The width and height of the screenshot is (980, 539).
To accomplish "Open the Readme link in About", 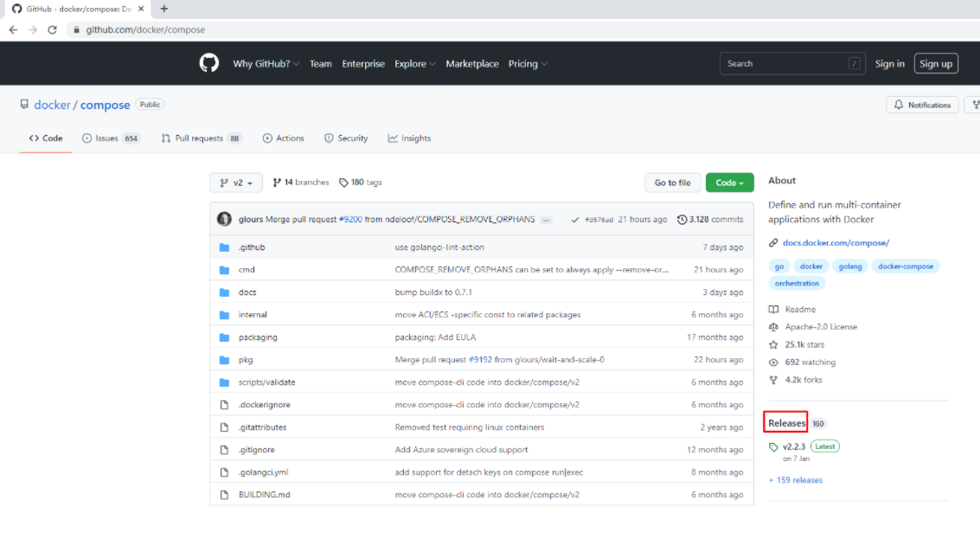I will [792, 310].
